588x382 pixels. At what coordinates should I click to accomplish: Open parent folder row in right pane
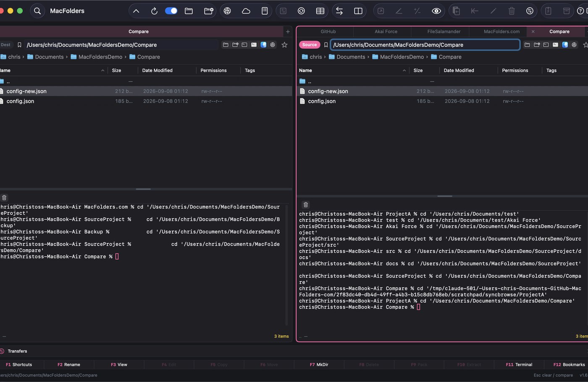point(442,82)
